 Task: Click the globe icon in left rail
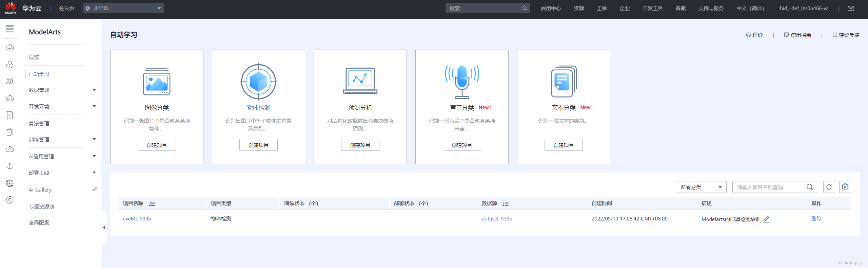click(10, 183)
